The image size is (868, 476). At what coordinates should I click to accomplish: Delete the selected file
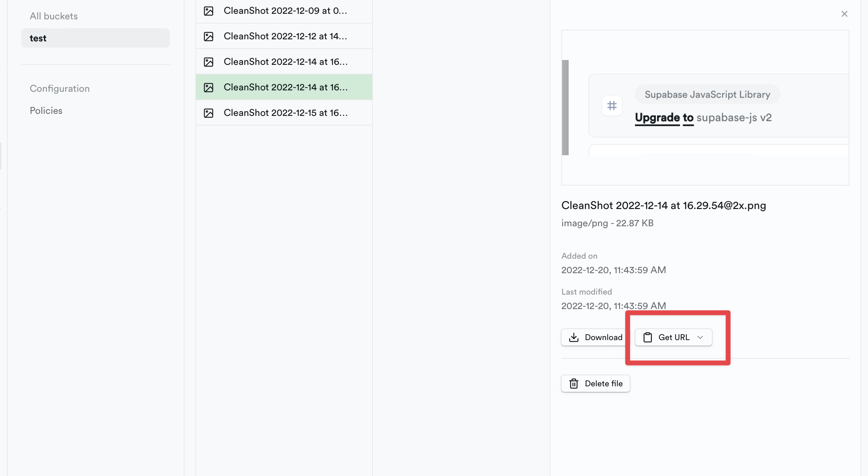click(x=595, y=383)
